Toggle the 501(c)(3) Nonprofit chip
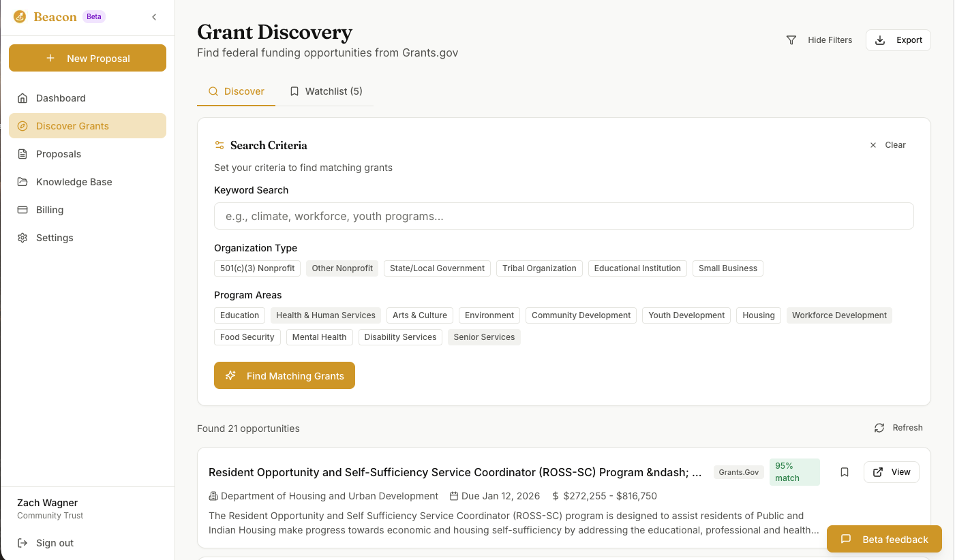 pos(257,268)
